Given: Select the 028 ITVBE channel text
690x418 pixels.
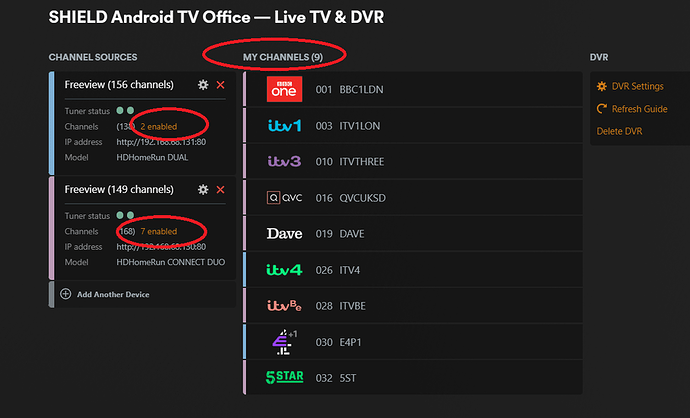Looking at the screenshot, I should point(341,306).
